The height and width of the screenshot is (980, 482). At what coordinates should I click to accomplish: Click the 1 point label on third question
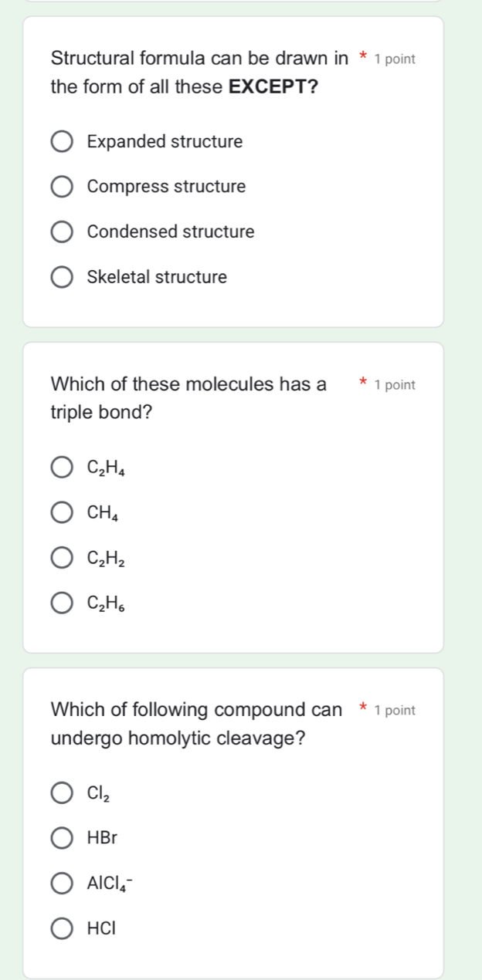pyautogui.click(x=395, y=710)
